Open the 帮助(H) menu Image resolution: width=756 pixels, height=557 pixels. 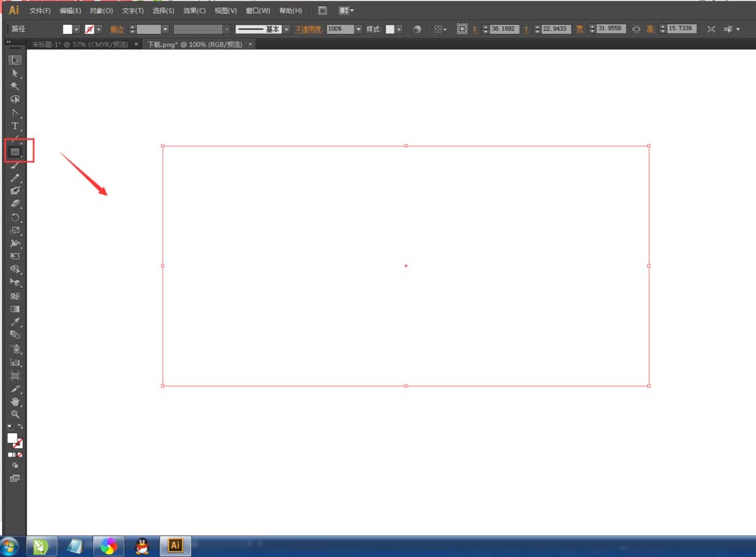coord(291,11)
